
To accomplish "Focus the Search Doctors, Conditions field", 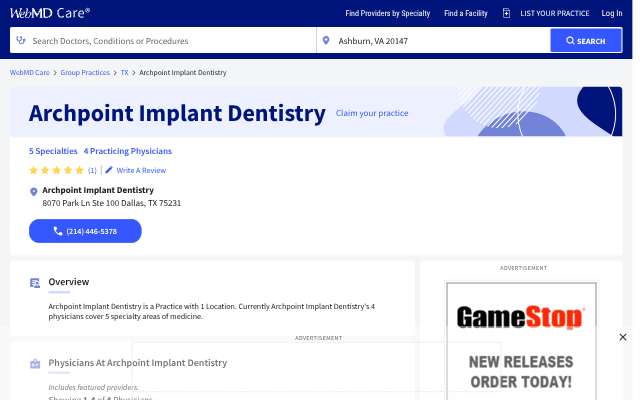I will [163, 40].
